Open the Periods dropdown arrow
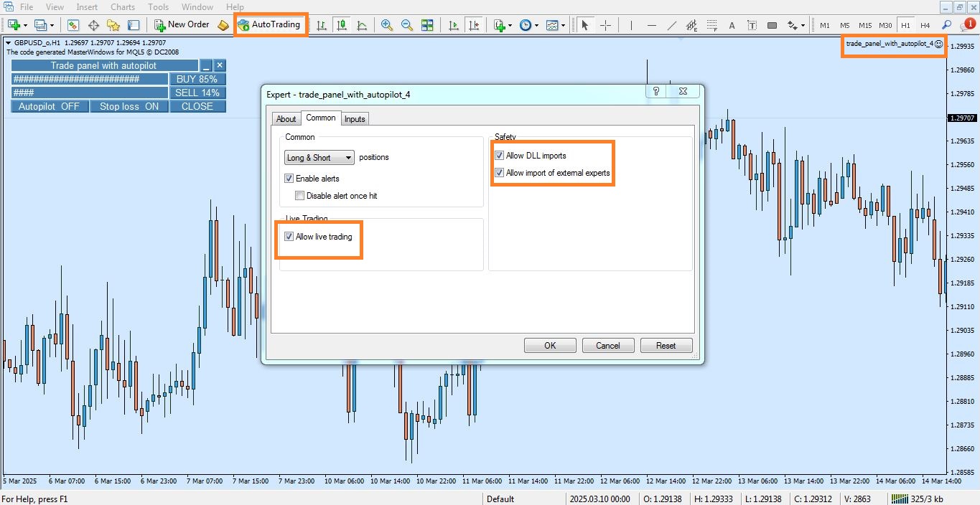980x505 pixels. (536, 24)
